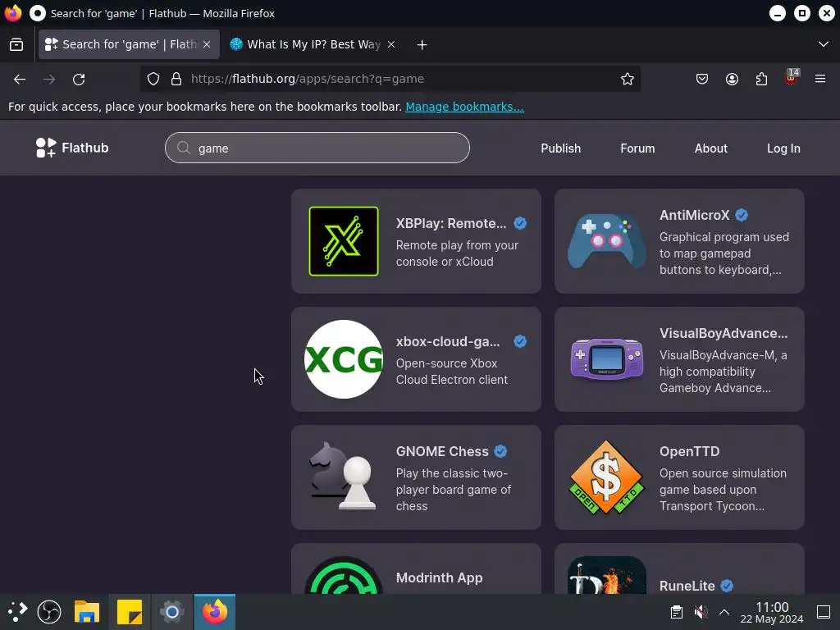Viewport: 840px width, 630px height.
Task: Open the extensions puzzle icon
Action: pyautogui.click(x=761, y=80)
